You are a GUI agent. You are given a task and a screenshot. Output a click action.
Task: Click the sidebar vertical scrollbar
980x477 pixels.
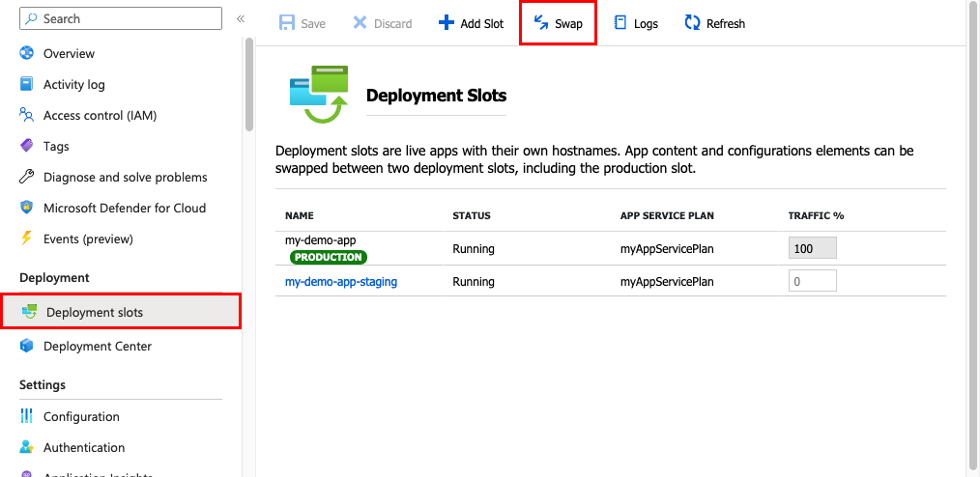(249, 84)
